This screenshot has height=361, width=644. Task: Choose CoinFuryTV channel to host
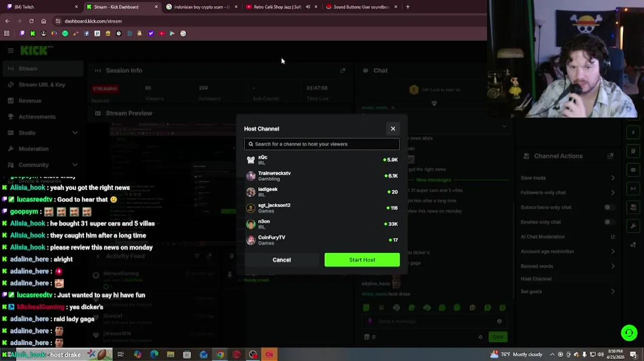pyautogui.click(x=321, y=240)
